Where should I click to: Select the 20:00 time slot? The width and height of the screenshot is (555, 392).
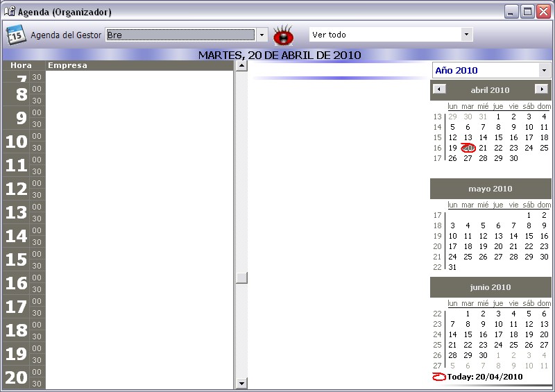pyautogui.click(x=139, y=372)
